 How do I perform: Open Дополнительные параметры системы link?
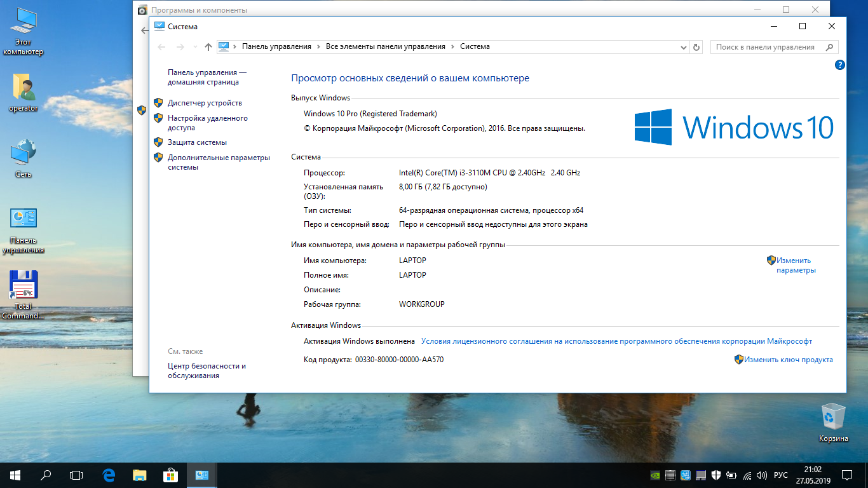tap(219, 162)
